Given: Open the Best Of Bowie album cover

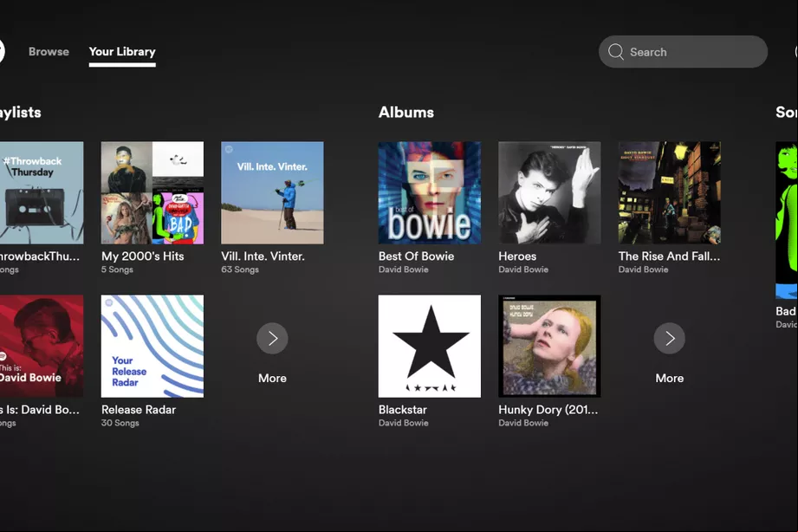Looking at the screenshot, I should tap(430, 193).
